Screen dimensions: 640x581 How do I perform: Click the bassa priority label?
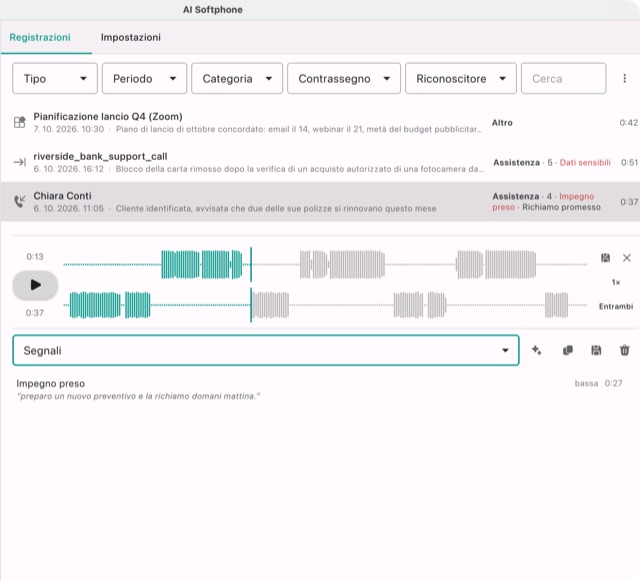(x=586, y=383)
